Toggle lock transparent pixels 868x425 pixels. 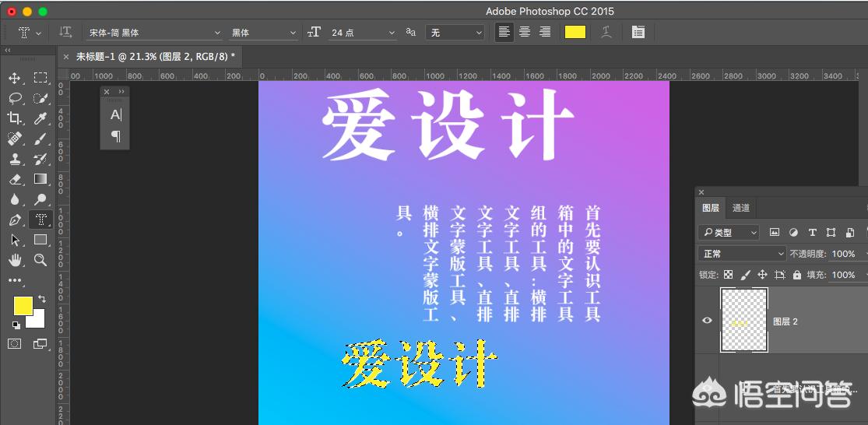[x=729, y=275]
